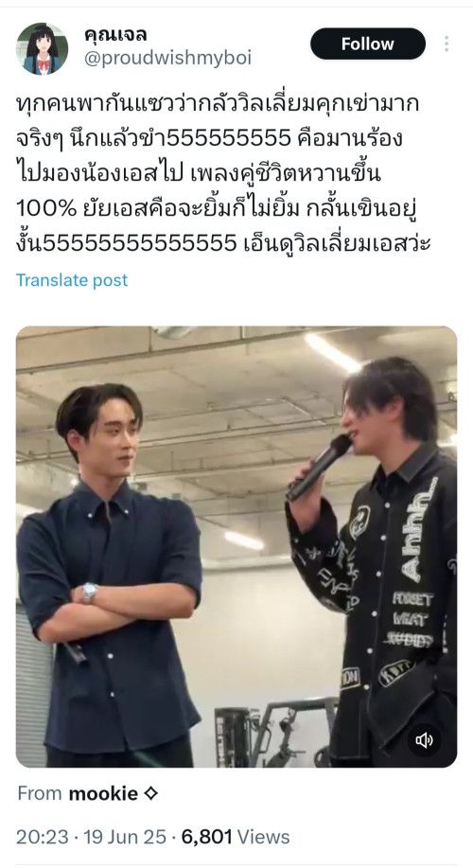
Task: Follow the @proudwishmyboi account
Action: click(368, 44)
